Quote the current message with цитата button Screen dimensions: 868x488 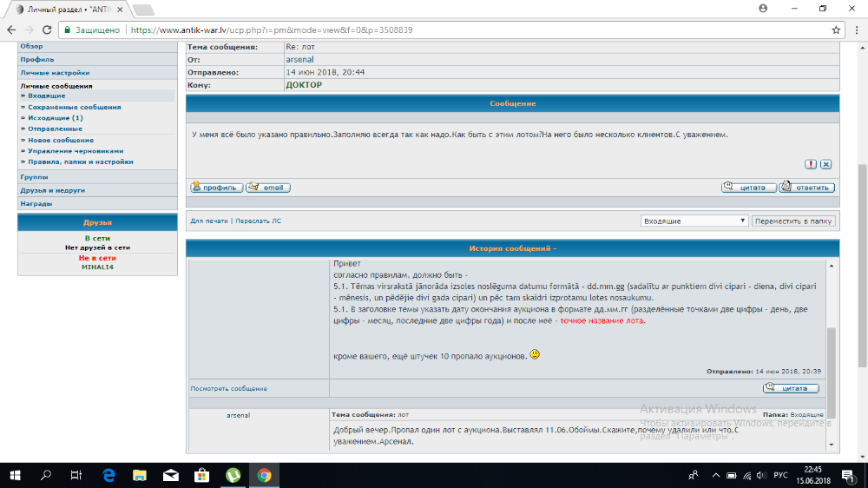[749, 188]
